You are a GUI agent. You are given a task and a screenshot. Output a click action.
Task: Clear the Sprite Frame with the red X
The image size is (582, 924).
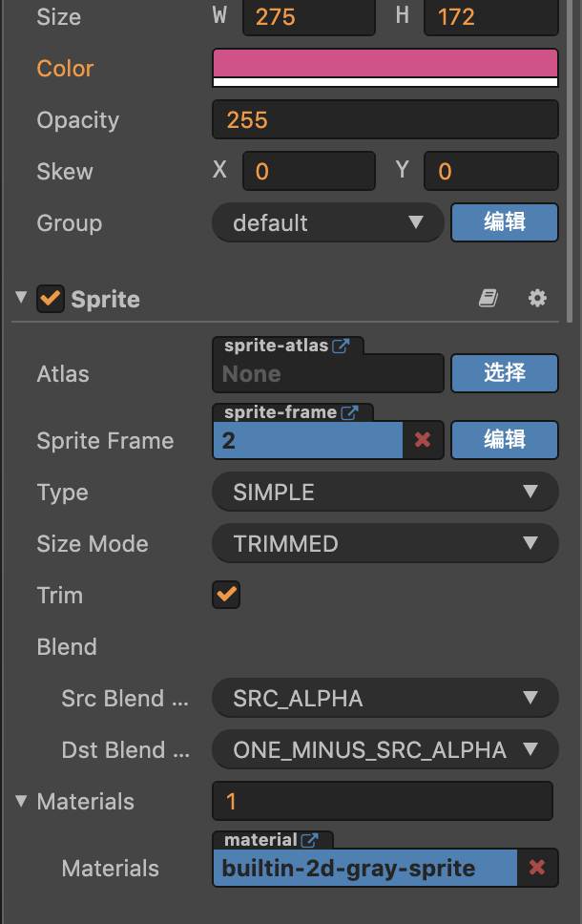[x=425, y=440]
